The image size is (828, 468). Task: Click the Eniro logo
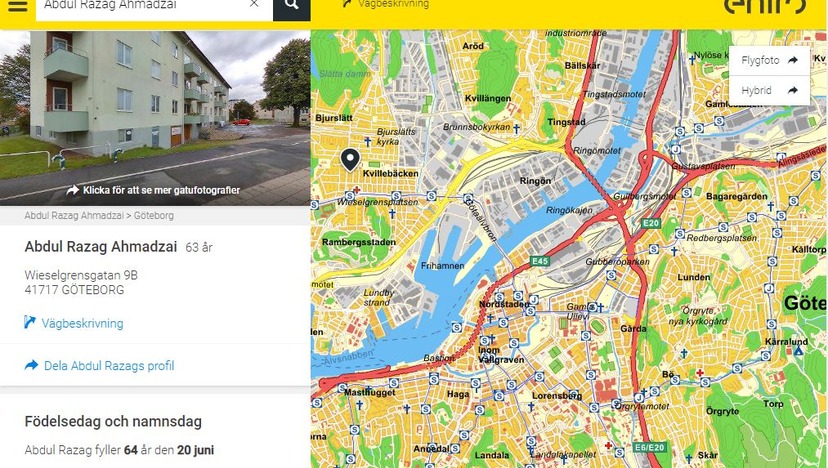pos(765,5)
